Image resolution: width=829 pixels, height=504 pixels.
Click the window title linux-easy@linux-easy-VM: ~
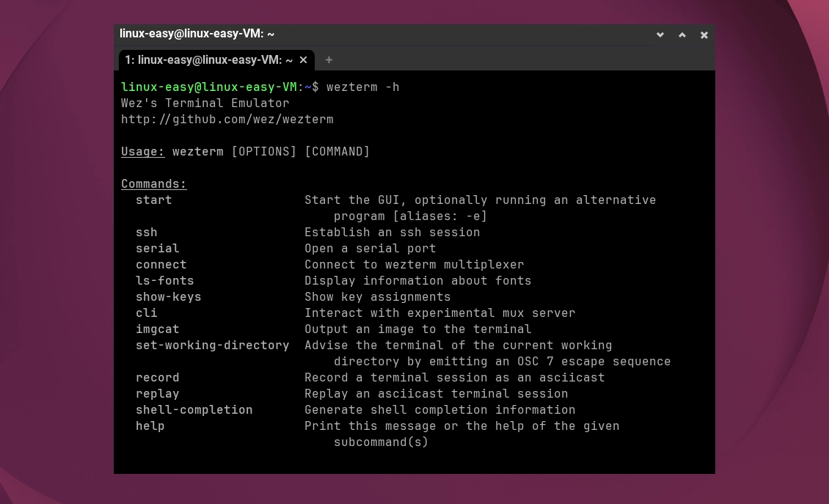(x=197, y=34)
